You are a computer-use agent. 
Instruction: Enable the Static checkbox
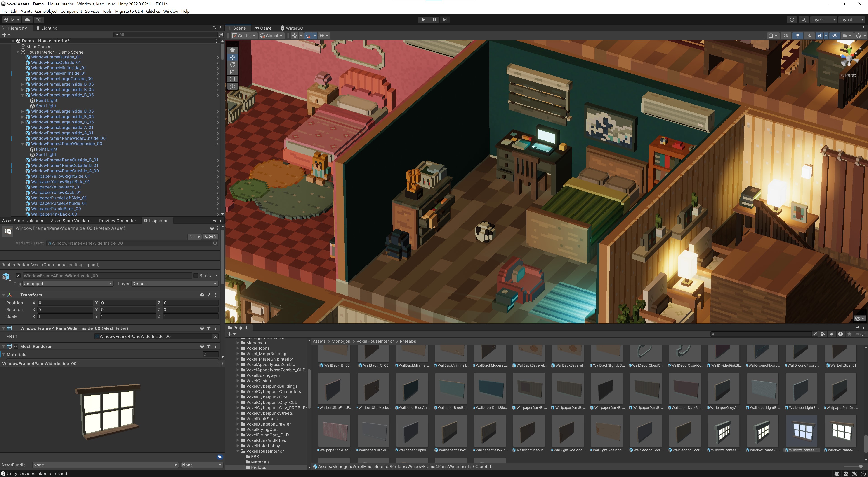click(x=196, y=275)
